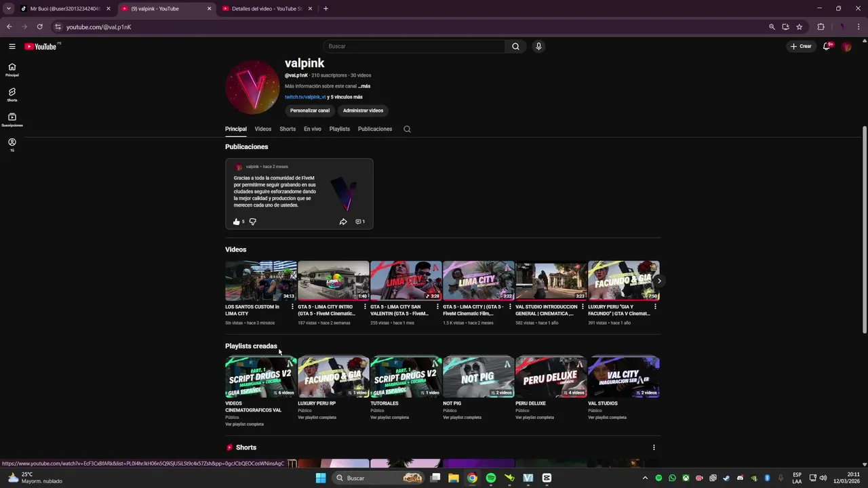Switch to the Publicaciones tab
Viewport: 868px width, 488px height.
click(375, 129)
